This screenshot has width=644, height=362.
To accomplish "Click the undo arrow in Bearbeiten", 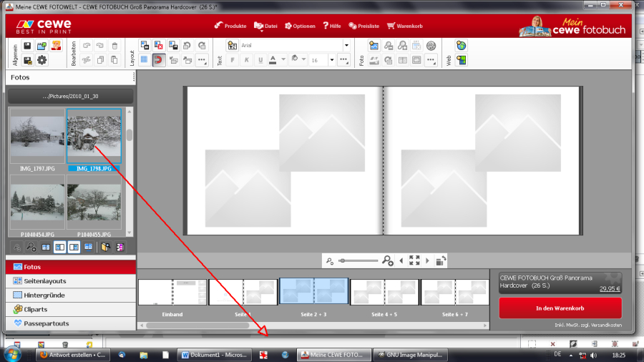I will (87, 46).
